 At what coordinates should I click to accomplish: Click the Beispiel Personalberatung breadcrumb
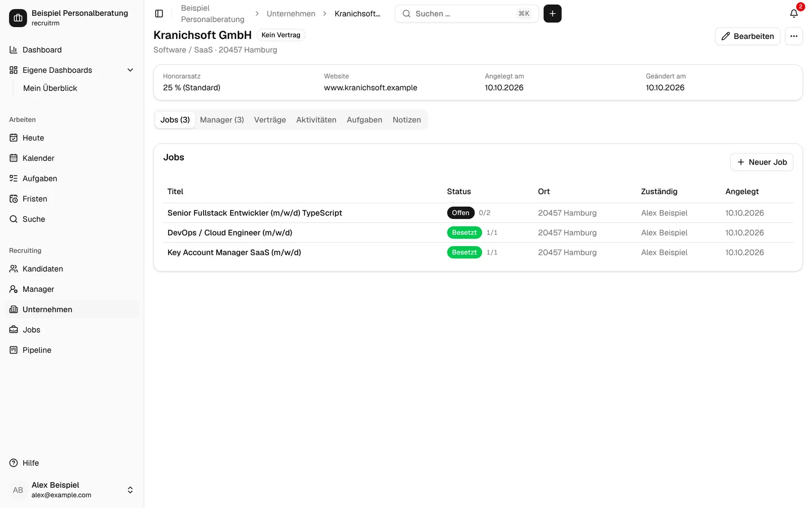(x=213, y=14)
